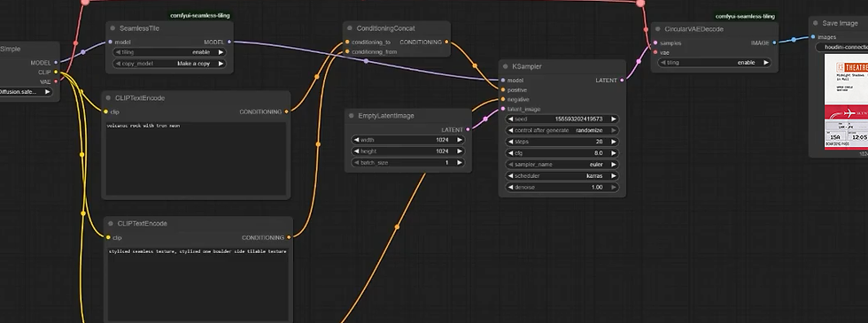Click the KSampler latent_image input port
The image size is (868, 323).
point(503,109)
